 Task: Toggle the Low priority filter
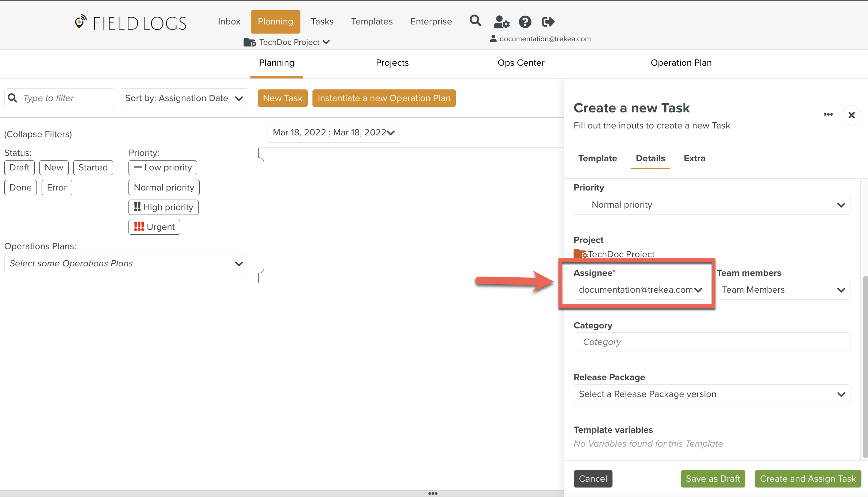click(x=163, y=167)
